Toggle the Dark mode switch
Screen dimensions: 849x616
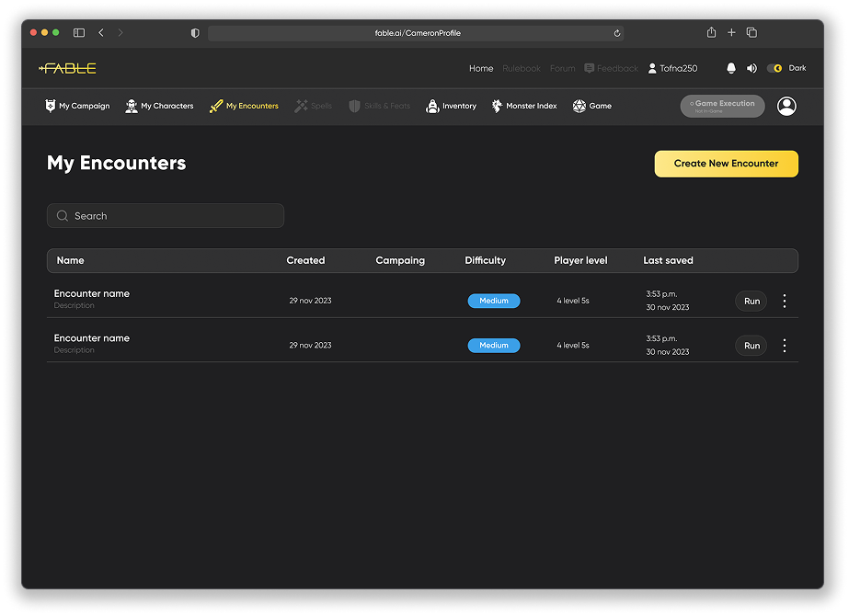(774, 68)
